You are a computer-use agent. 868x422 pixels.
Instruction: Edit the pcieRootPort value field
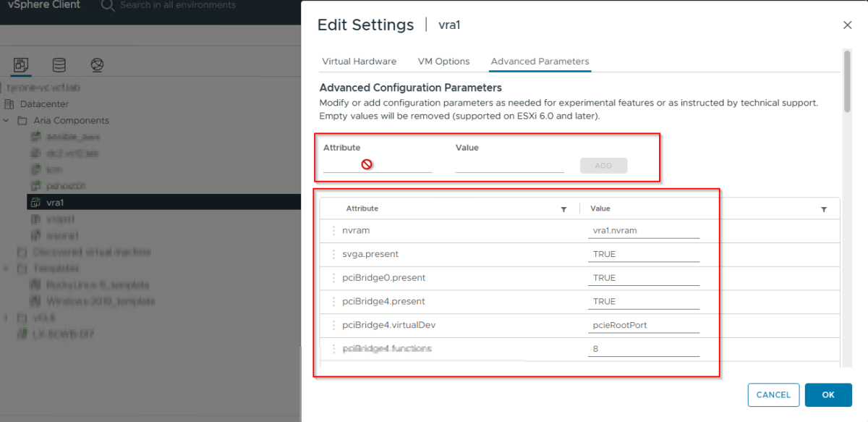[644, 325]
